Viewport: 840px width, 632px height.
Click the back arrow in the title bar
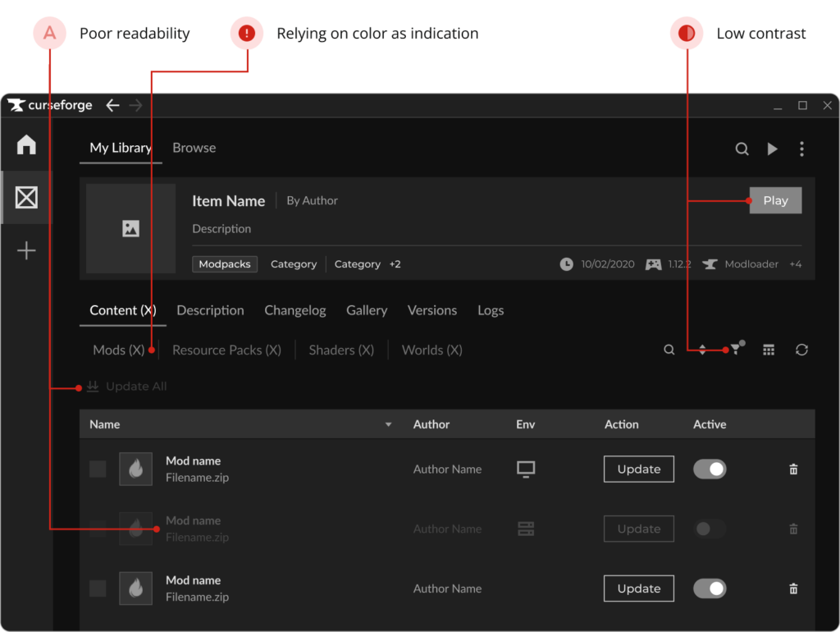click(112, 105)
